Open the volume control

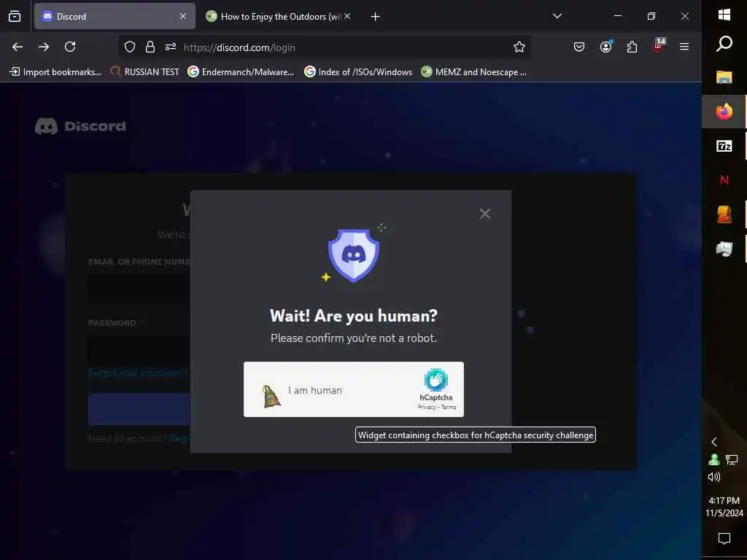click(x=713, y=477)
